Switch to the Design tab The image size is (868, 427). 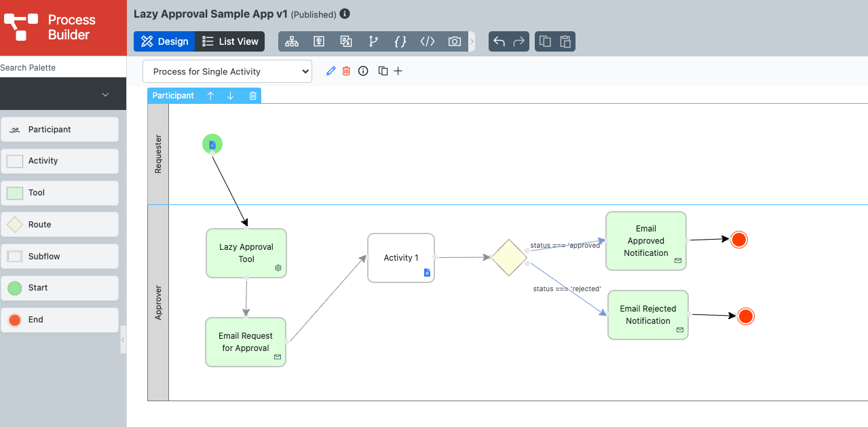[164, 41]
